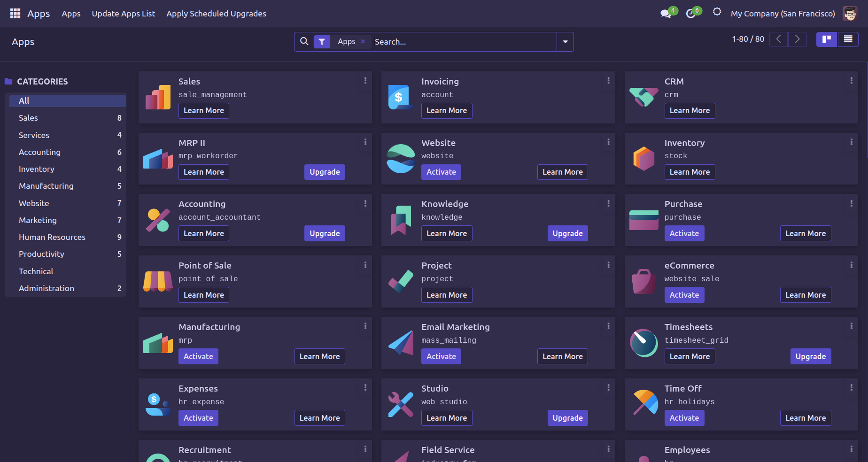The image size is (868, 462).
Task: Click the brand Apps title in the navbar
Action: pyautogui.click(x=39, y=14)
